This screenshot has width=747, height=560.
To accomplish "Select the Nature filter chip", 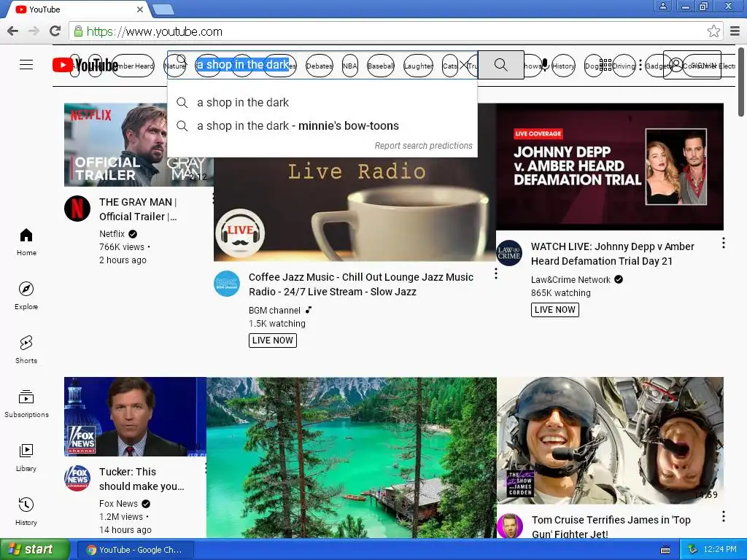I will [175, 66].
